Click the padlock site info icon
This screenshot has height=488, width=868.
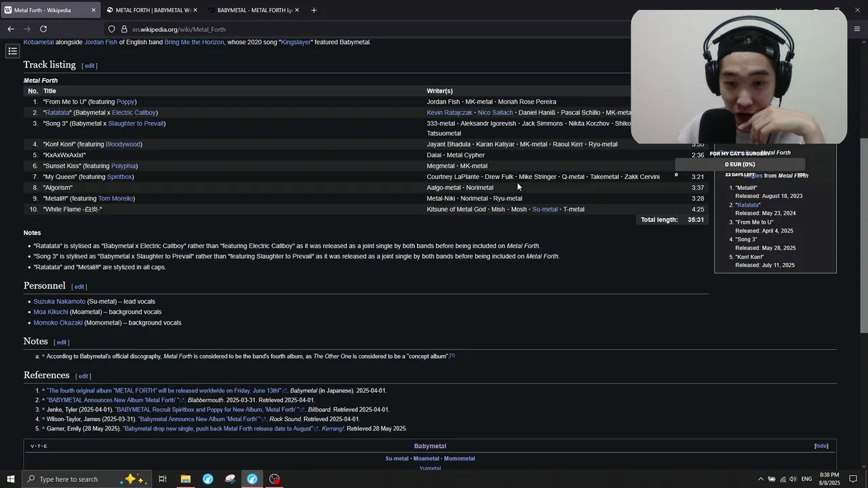point(124,29)
